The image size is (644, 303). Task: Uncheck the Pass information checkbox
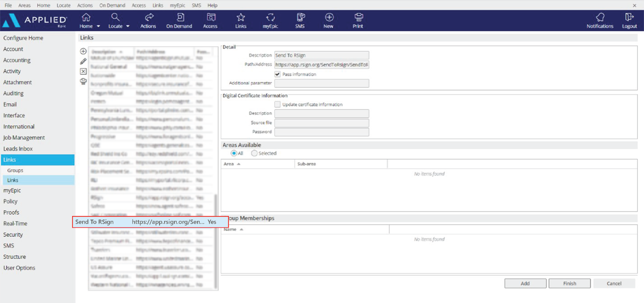pos(277,74)
